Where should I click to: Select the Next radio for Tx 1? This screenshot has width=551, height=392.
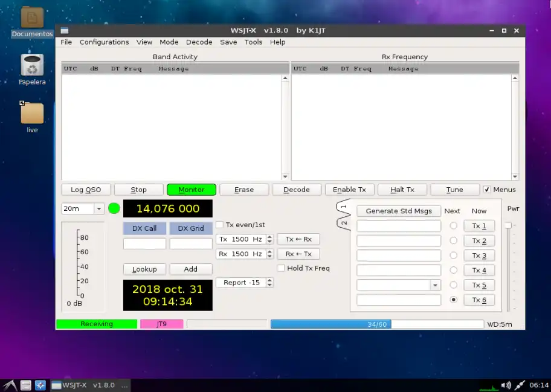point(453,226)
